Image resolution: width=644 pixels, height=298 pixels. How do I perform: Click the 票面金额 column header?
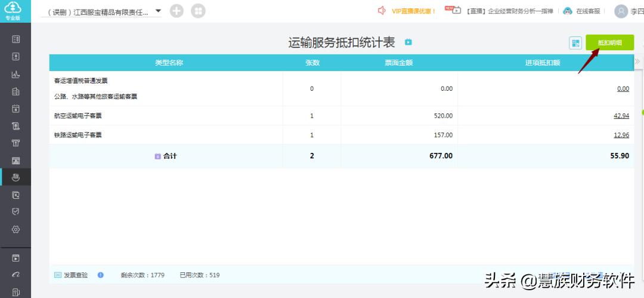pyautogui.click(x=399, y=63)
